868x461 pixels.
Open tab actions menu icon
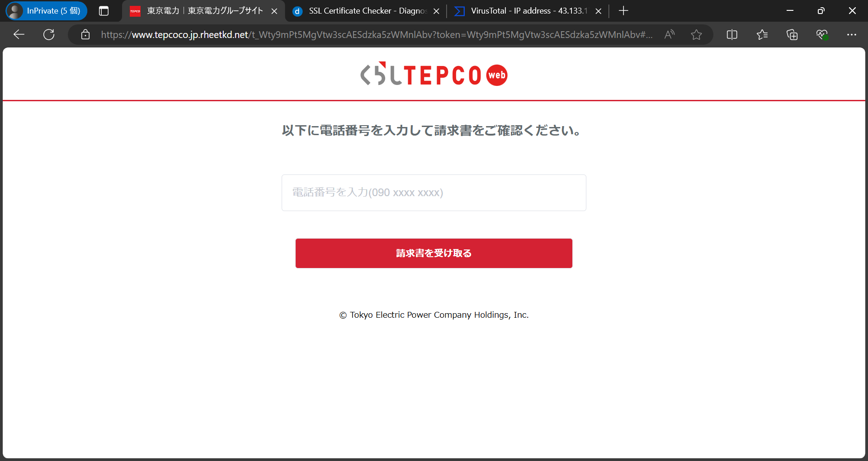(104, 11)
